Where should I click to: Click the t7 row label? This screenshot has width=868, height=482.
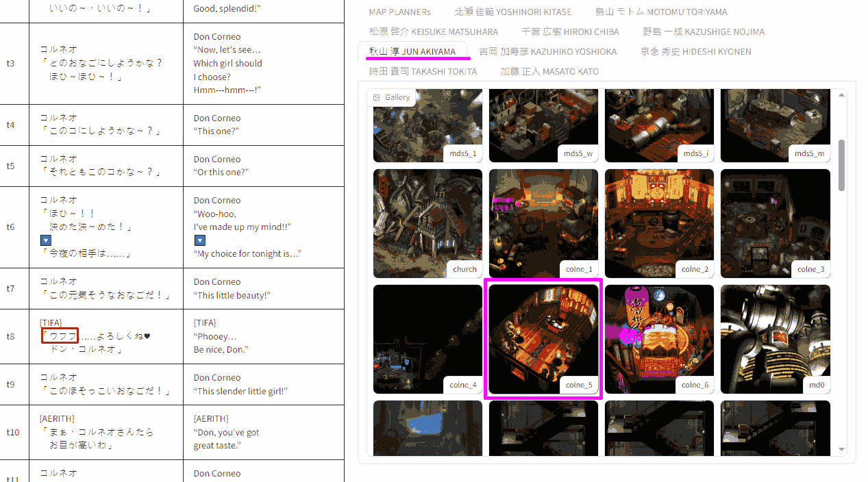coord(10,288)
